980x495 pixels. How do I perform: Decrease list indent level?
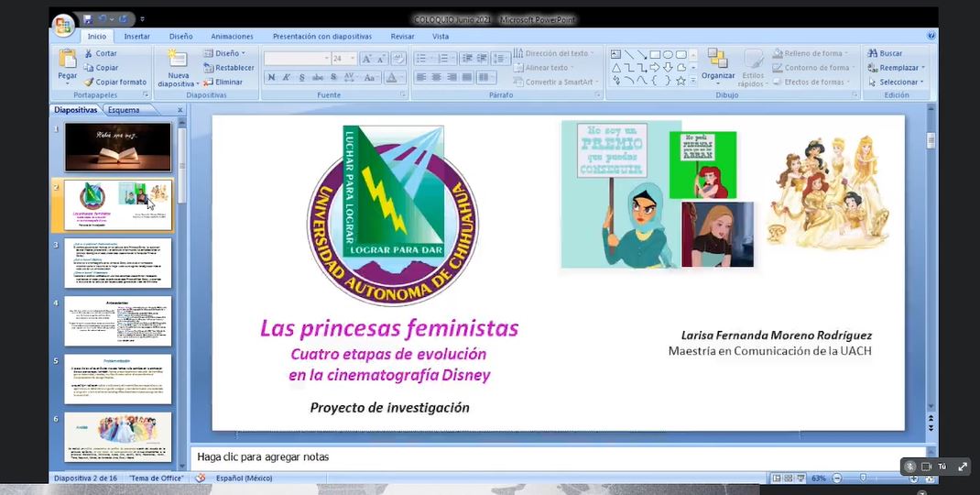(466, 58)
